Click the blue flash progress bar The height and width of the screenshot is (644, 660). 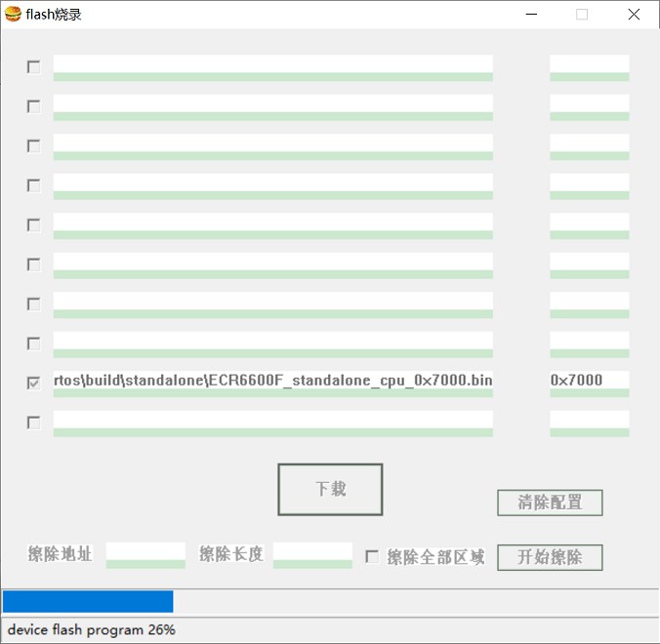[x=88, y=601]
